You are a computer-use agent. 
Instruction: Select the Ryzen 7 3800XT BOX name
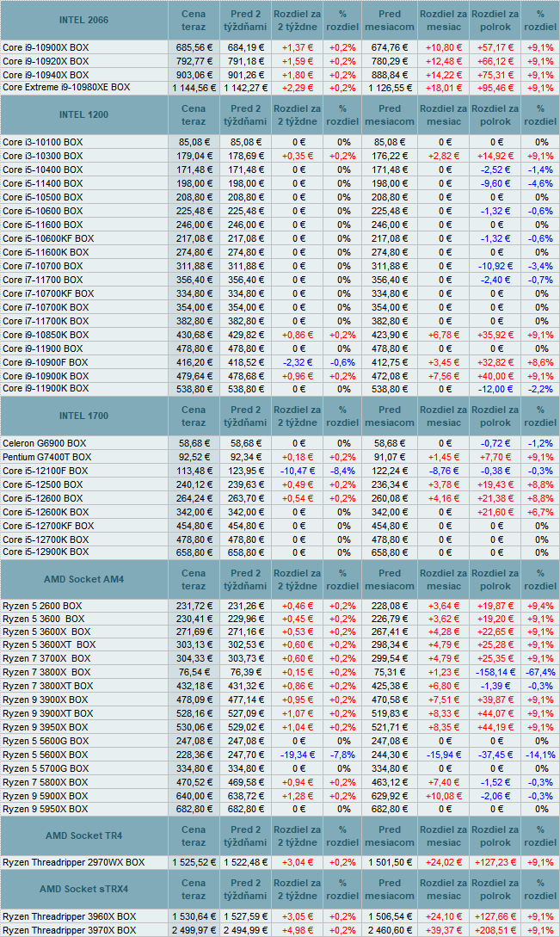click(x=48, y=686)
